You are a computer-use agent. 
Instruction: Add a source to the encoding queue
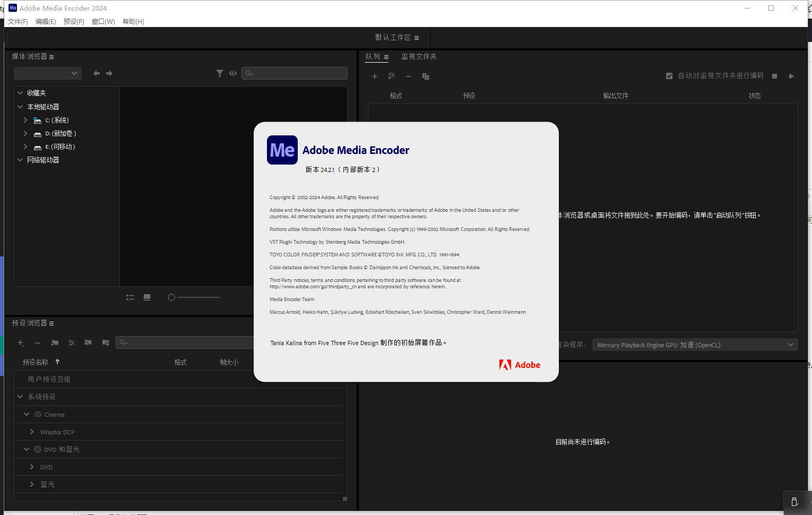click(x=375, y=76)
